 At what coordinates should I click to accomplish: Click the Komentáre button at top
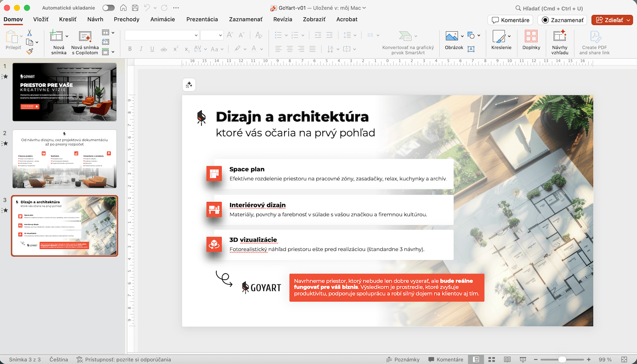click(511, 20)
